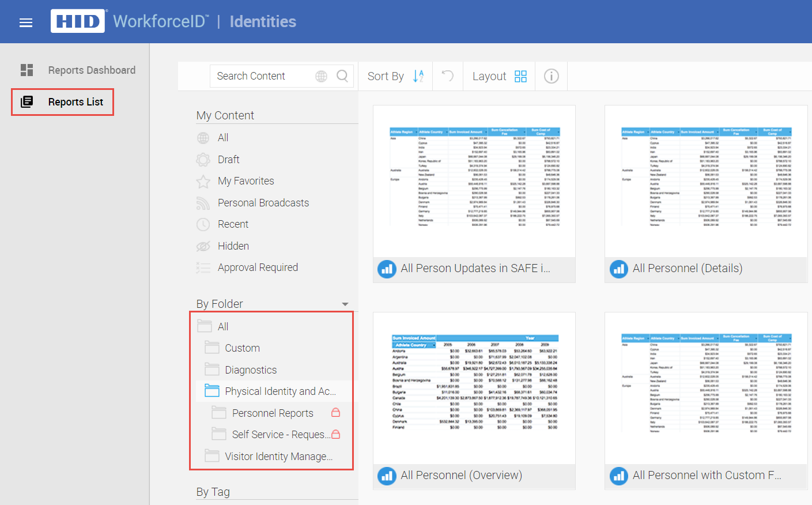Click the lock icon on Personnel Reports
Screen dimensions: 812x505
click(x=336, y=412)
